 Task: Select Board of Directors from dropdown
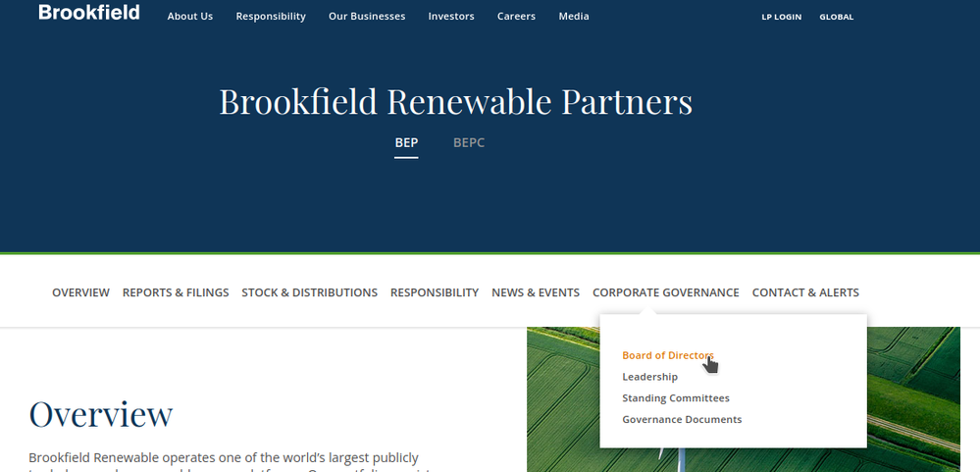[667, 355]
